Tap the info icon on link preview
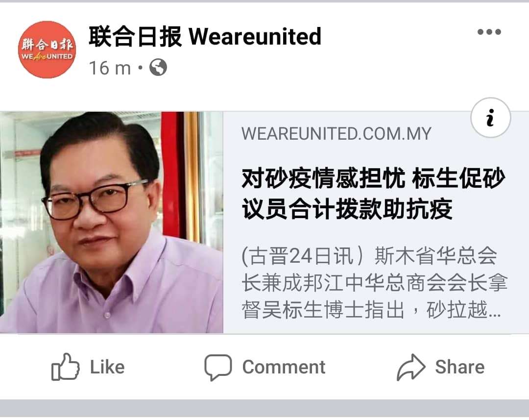This screenshot has height=420, width=529. [490, 118]
